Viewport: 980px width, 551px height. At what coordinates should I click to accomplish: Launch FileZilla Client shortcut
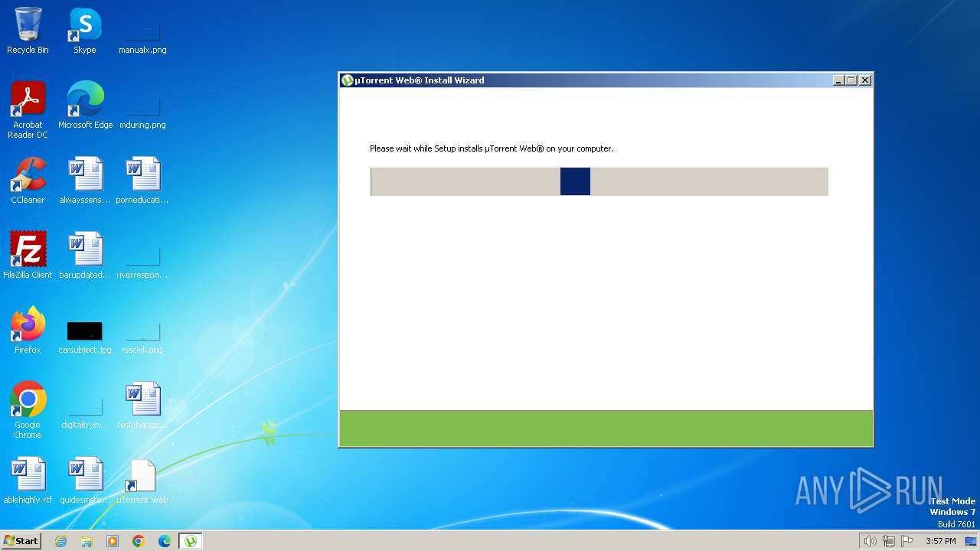click(x=28, y=256)
